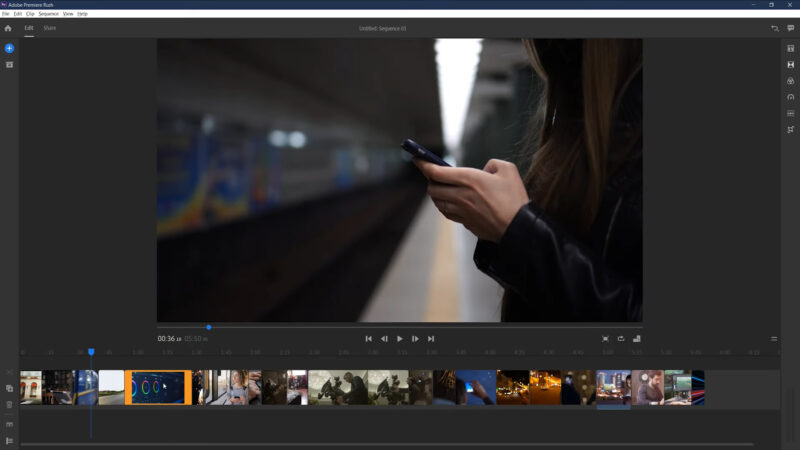800x450 pixels.
Task: Open the Titles panel in right sidebar
Action: tap(790, 48)
